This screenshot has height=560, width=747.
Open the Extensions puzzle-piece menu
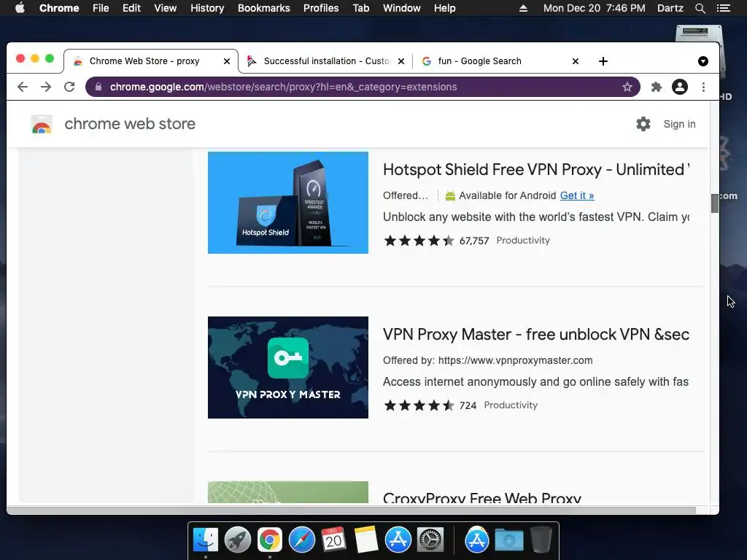click(657, 87)
